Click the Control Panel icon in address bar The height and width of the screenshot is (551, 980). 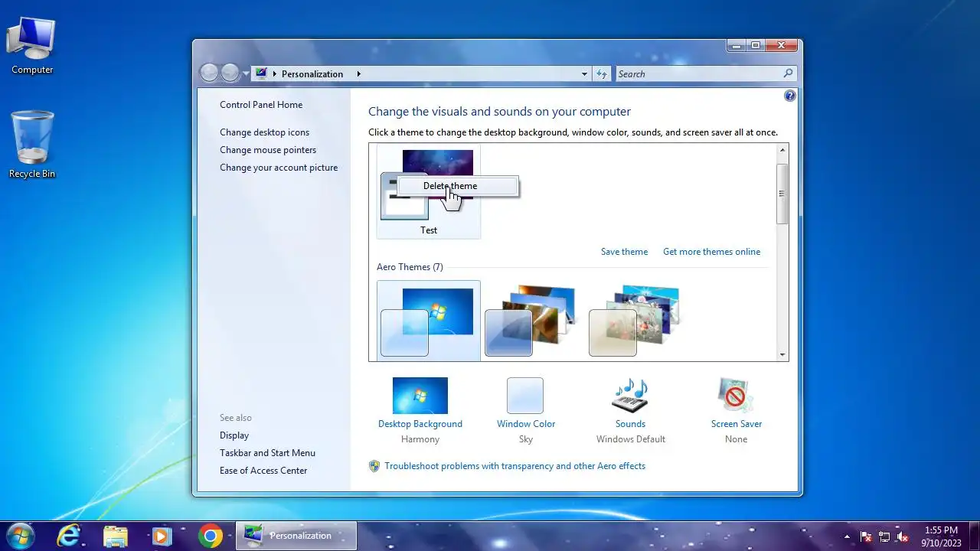pos(262,73)
